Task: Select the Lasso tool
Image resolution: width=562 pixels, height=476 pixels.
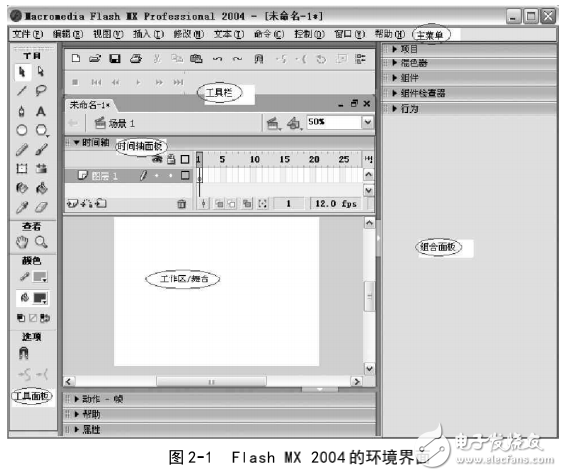Action: pos(41,90)
